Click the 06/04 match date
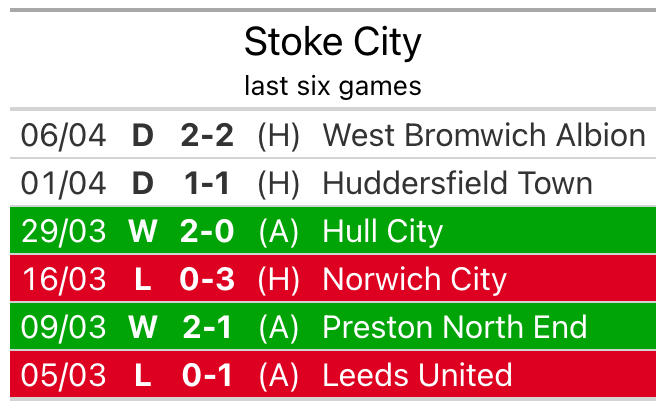 (x=63, y=135)
